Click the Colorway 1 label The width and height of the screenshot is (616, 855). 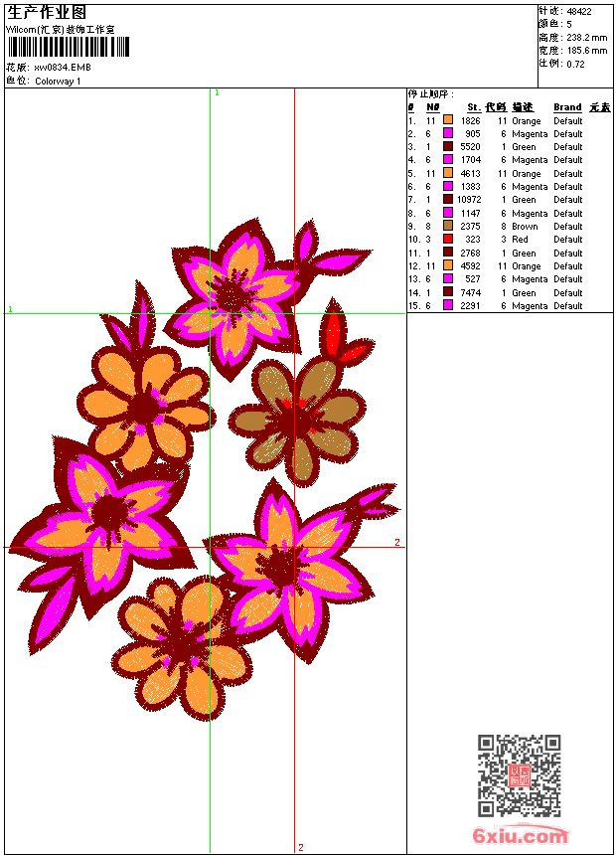click(58, 82)
